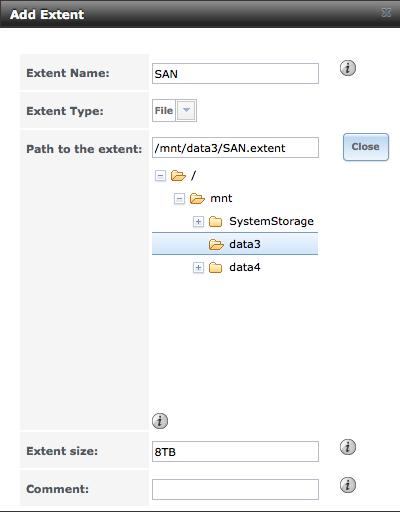
Task: Click the data3 open folder icon
Action: coord(216,245)
